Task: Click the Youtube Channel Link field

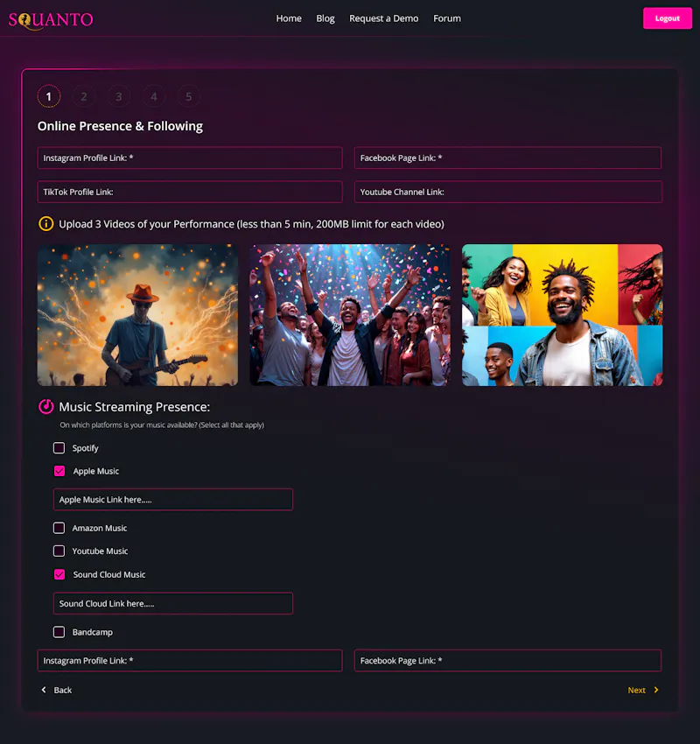Action: (x=507, y=192)
